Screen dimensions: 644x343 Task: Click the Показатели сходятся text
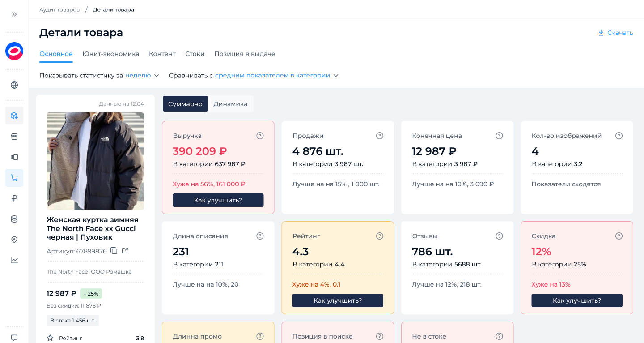pyautogui.click(x=566, y=184)
